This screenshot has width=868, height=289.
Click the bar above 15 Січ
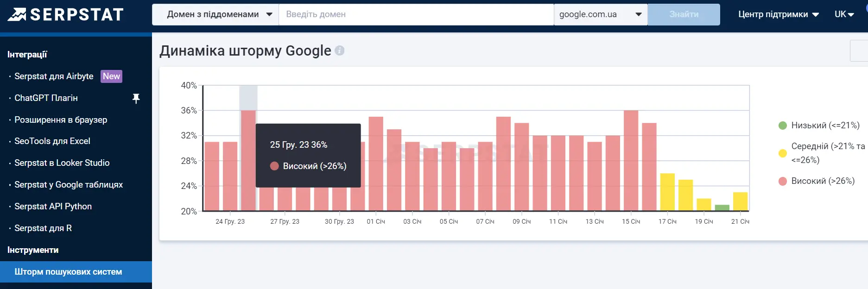(631, 160)
